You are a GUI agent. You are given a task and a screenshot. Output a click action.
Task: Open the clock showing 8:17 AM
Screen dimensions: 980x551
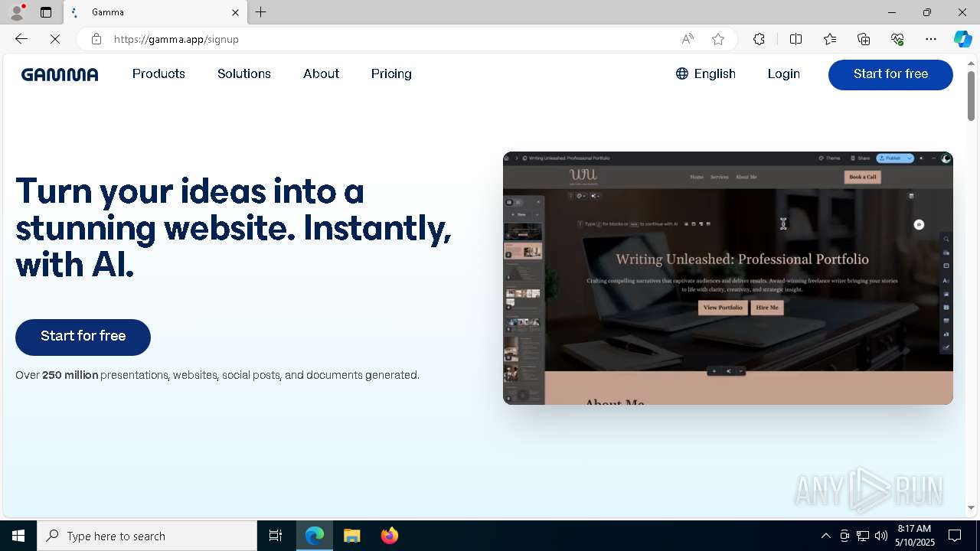(x=916, y=536)
